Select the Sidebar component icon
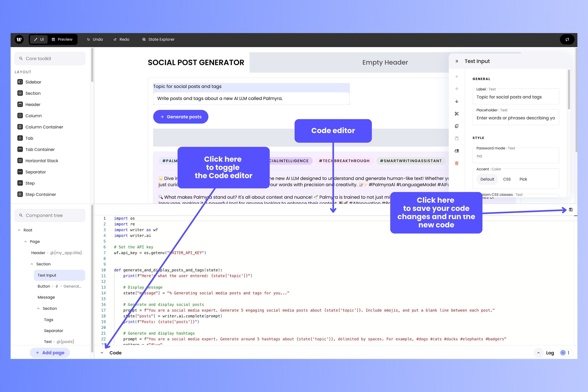The height and width of the screenshot is (392, 588). pyautogui.click(x=20, y=82)
